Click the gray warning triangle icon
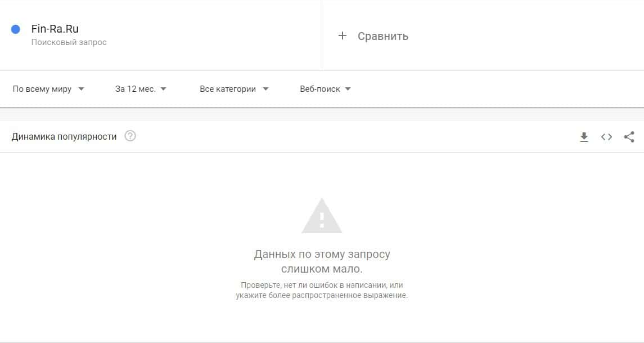Screen dimensions: 644x343 click(x=322, y=216)
